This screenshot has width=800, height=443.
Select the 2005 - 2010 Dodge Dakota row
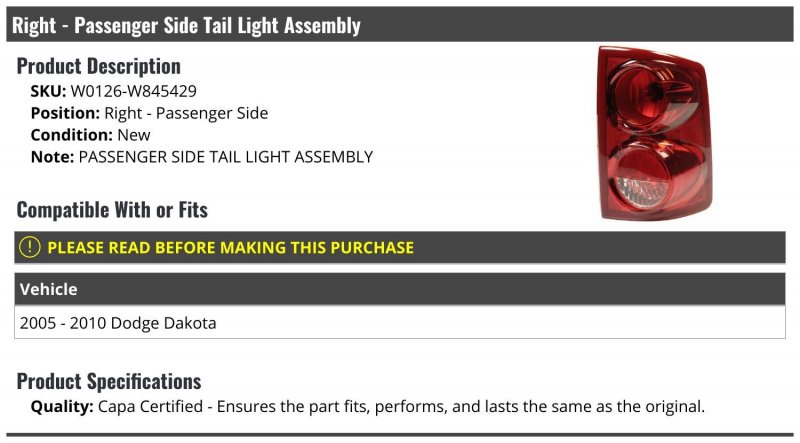(399, 323)
